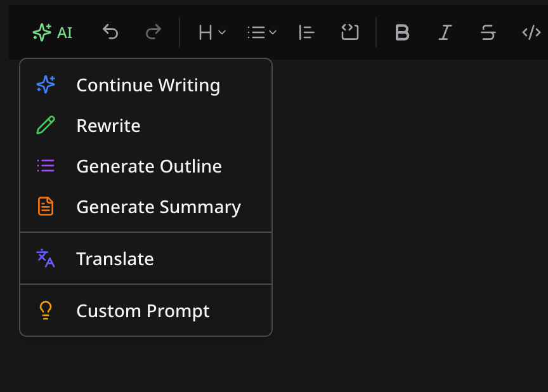This screenshot has height=392, width=548.
Task: Click the lightbulb Custom Prompt icon
Action: click(x=46, y=310)
